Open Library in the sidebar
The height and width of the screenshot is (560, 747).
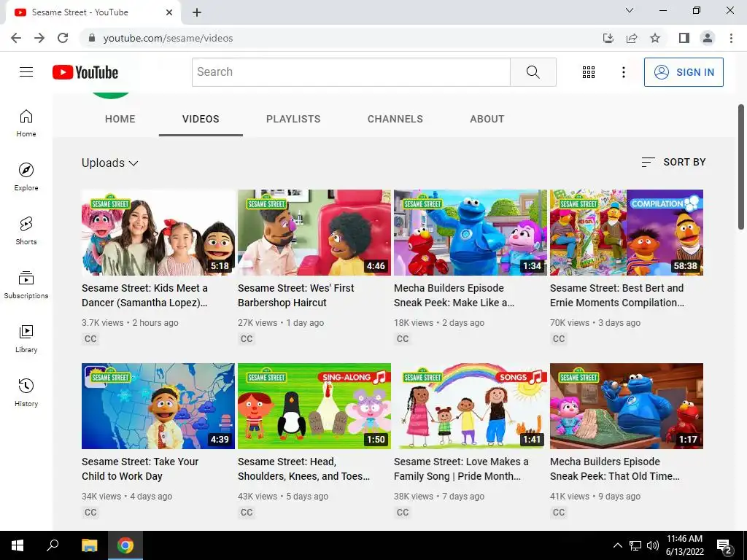(x=26, y=338)
